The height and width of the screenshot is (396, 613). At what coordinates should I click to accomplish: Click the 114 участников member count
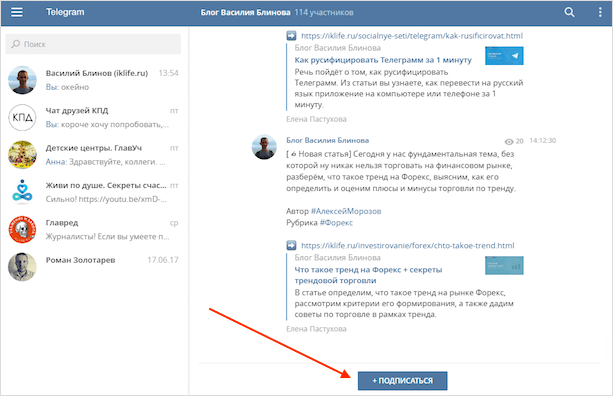click(324, 13)
